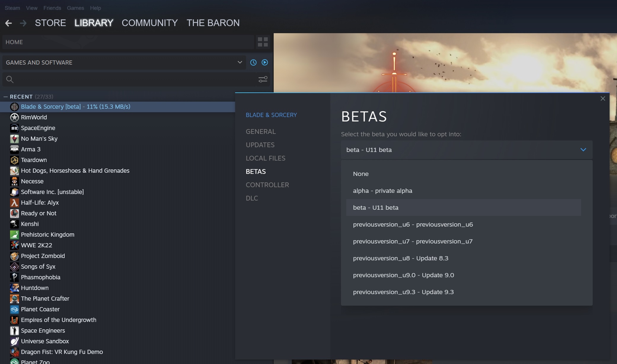Screen dimensions: 617x364
Task: Select previousversion_u8 - Update 8.3 branch
Action: point(401,258)
